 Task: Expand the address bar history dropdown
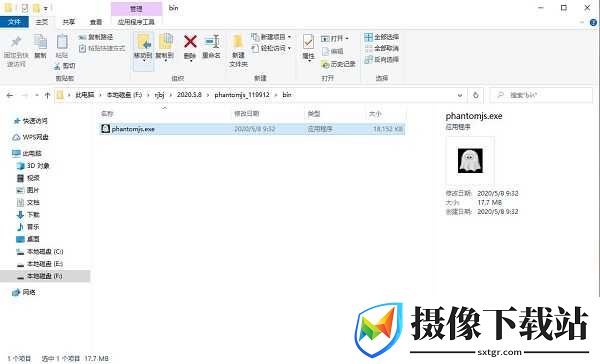(460, 95)
